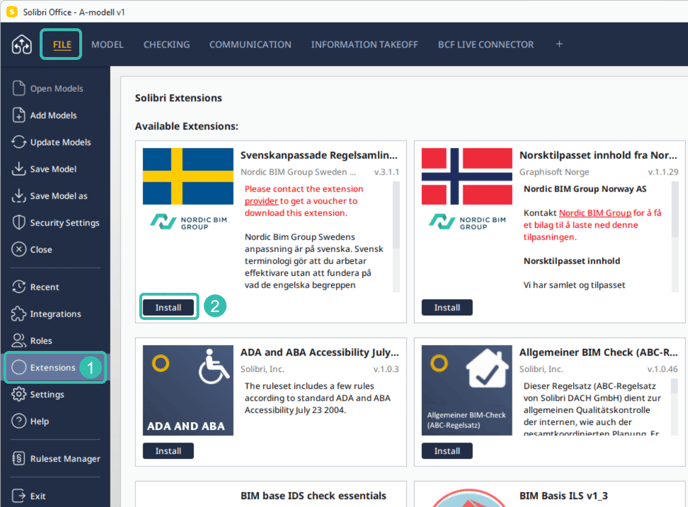Click version text 'v.1.0.46'

tap(663, 369)
